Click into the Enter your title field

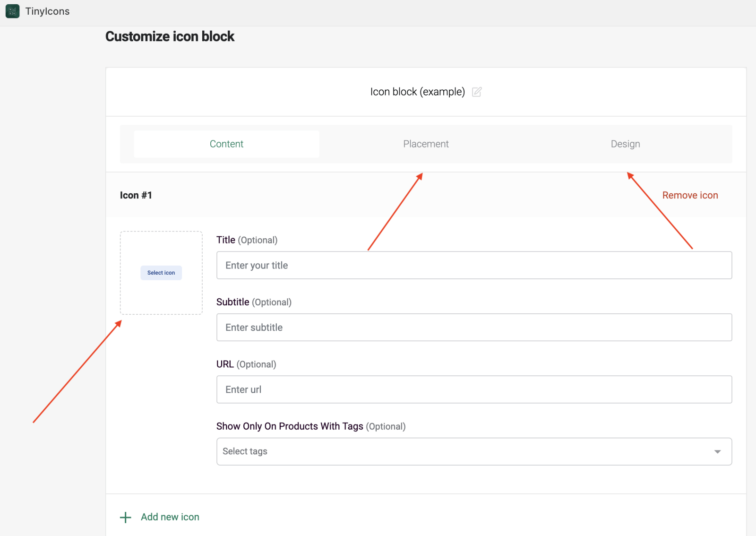click(x=474, y=265)
